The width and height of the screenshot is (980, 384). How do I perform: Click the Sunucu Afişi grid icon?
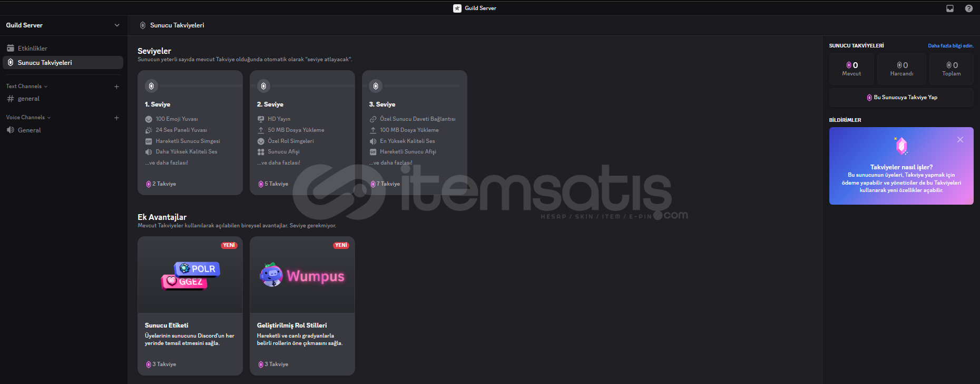coord(261,152)
